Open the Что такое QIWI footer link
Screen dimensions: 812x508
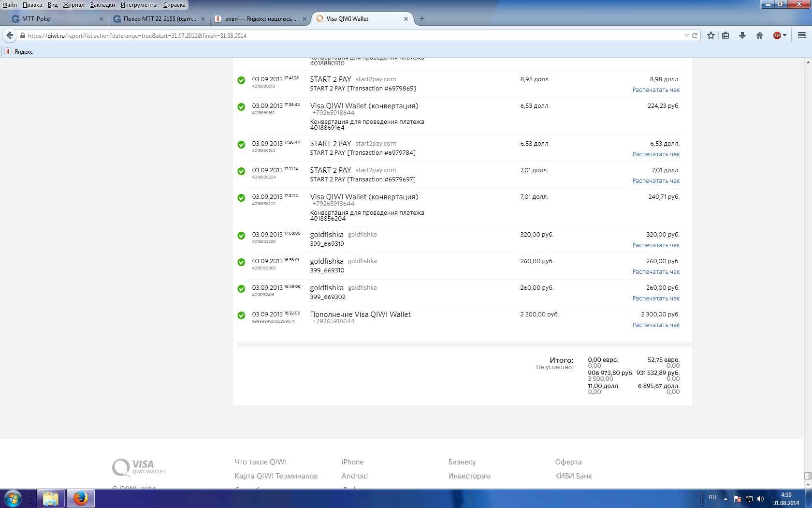point(261,462)
